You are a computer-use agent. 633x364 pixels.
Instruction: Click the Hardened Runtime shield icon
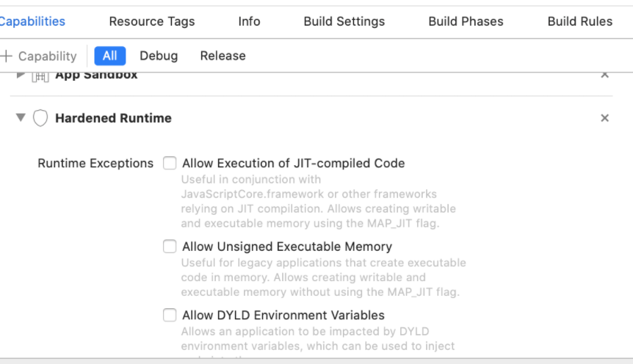pyautogui.click(x=41, y=118)
